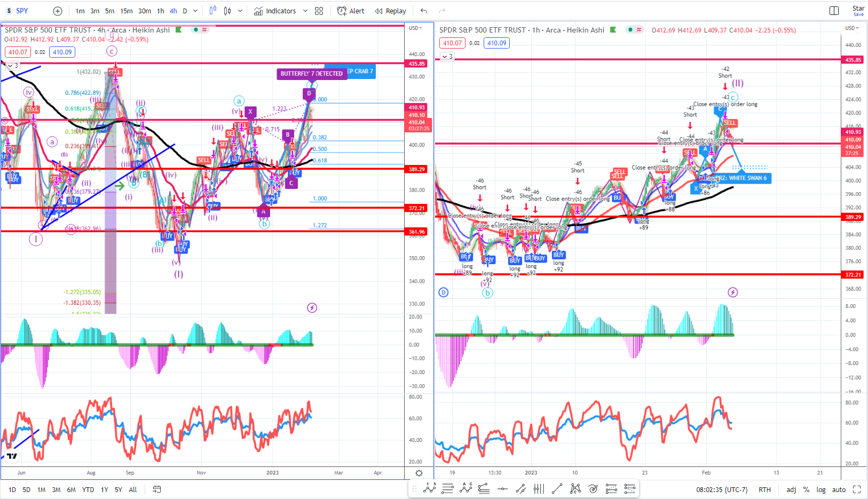This screenshot has width=868, height=499.
Task: Expand the timeframe interval dropdown
Action: click(x=195, y=11)
